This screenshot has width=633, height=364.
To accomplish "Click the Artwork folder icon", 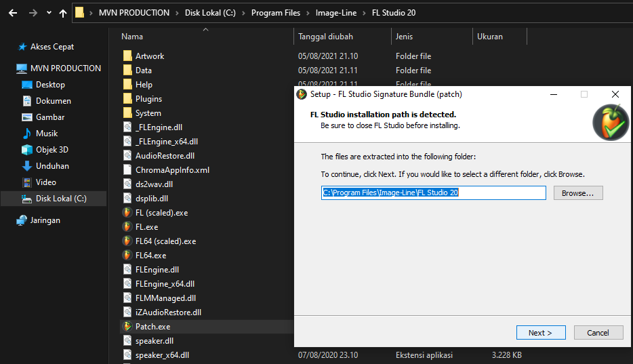I will [127, 56].
